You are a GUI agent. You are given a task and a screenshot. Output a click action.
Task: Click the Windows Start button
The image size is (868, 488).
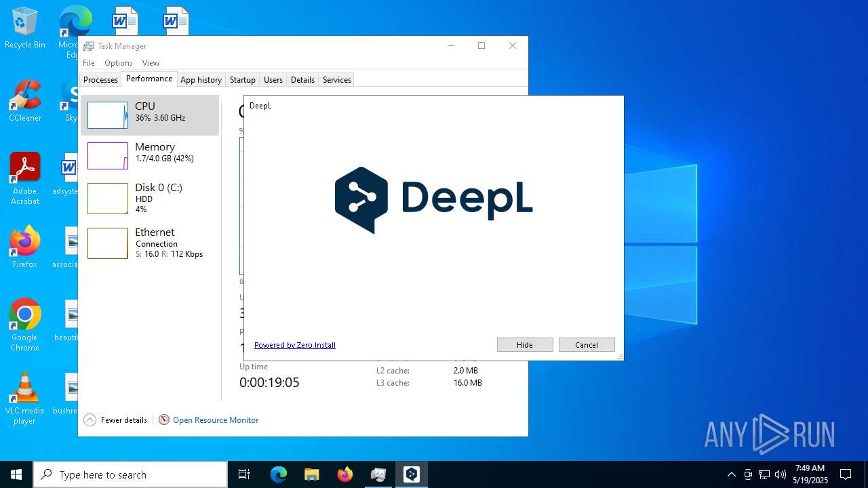tap(16, 474)
